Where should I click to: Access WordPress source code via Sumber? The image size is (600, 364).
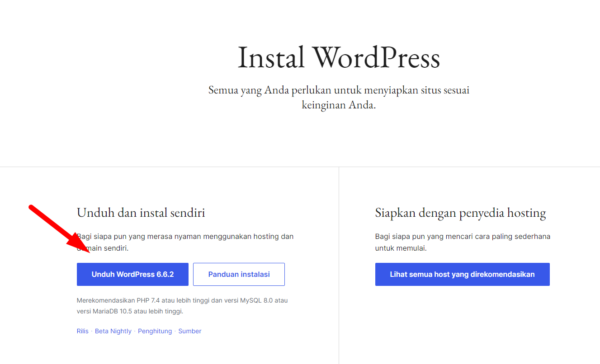tap(189, 331)
